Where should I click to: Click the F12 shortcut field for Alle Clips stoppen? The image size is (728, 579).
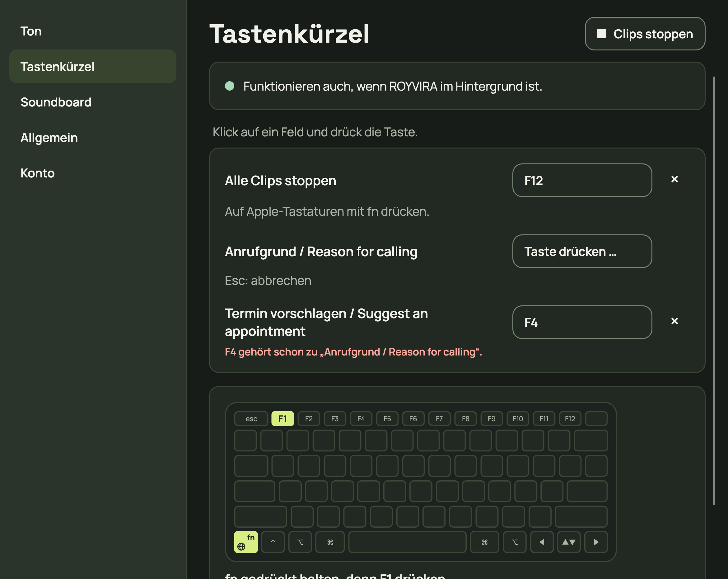[582, 180]
